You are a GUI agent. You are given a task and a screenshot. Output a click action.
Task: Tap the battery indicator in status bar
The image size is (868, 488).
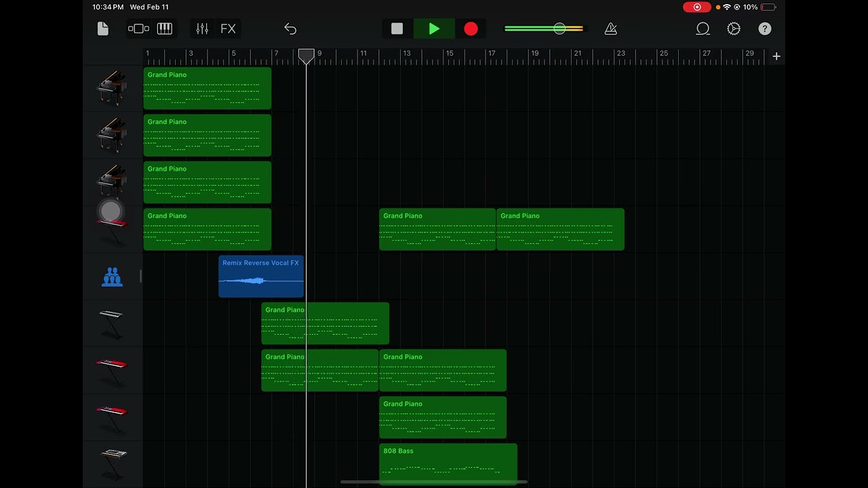[768, 7]
